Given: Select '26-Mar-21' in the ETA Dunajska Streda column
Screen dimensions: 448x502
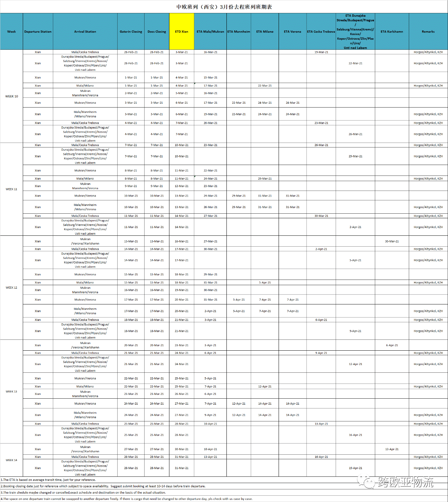Looking at the screenshot, I should tap(355, 134).
